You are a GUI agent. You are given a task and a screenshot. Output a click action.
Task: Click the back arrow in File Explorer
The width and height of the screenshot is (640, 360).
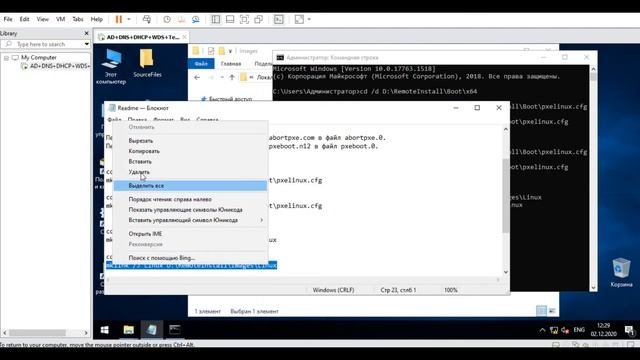(197, 77)
